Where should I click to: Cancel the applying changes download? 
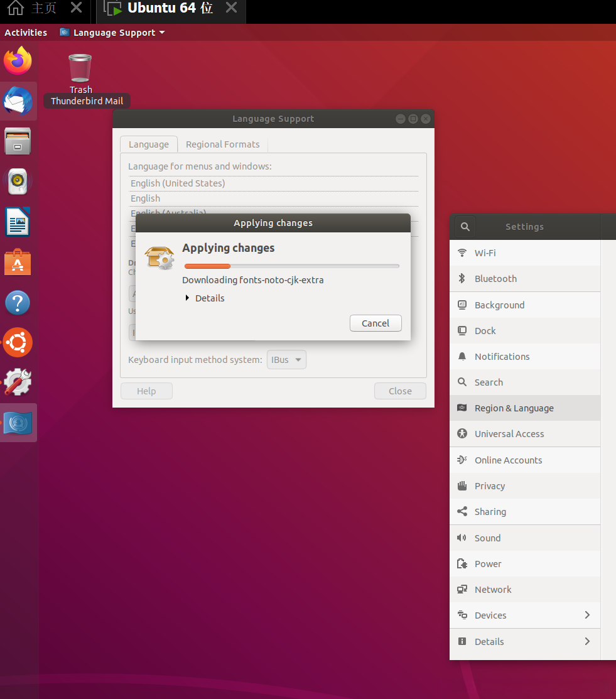376,323
